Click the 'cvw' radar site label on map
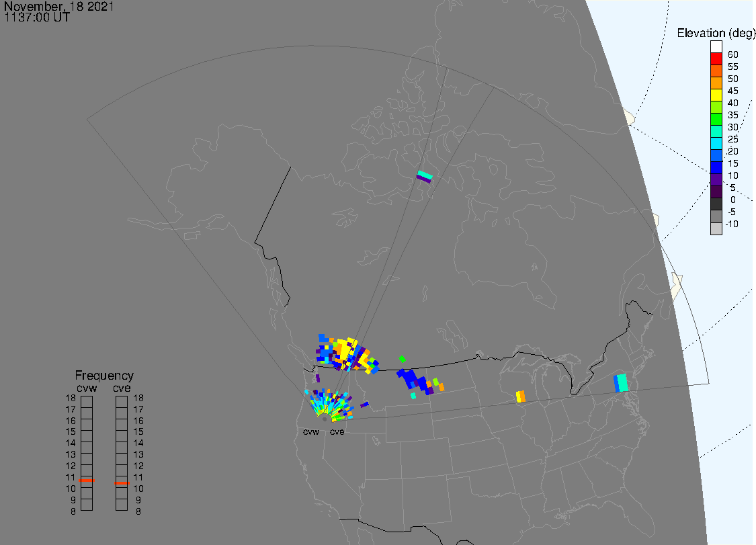 pyautogui.click(x=311, y=432)
